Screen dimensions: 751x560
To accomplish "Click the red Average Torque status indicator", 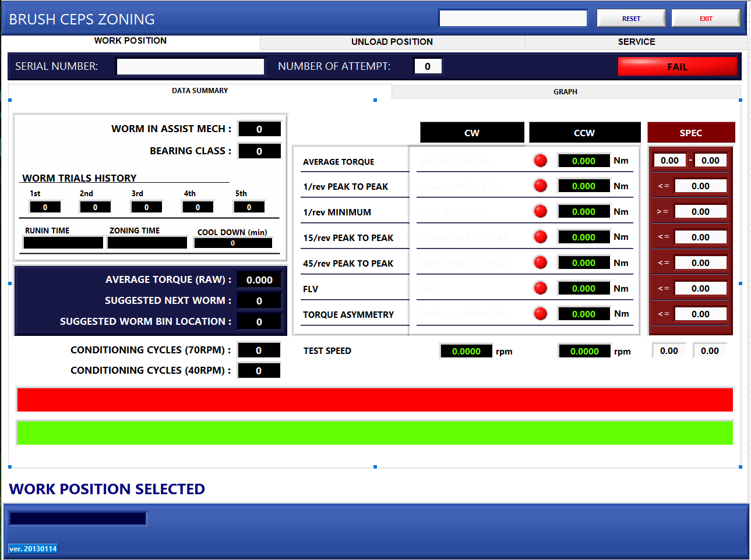I will click(540, 161).
